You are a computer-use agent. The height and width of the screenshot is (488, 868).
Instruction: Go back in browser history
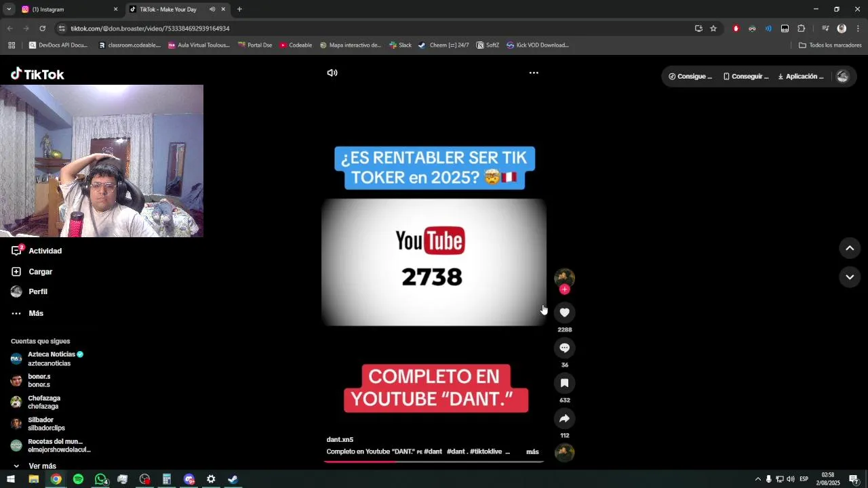pos(9,28)
